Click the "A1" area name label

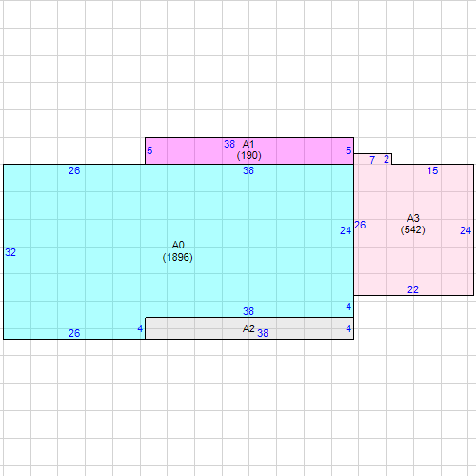coord(248,144)
